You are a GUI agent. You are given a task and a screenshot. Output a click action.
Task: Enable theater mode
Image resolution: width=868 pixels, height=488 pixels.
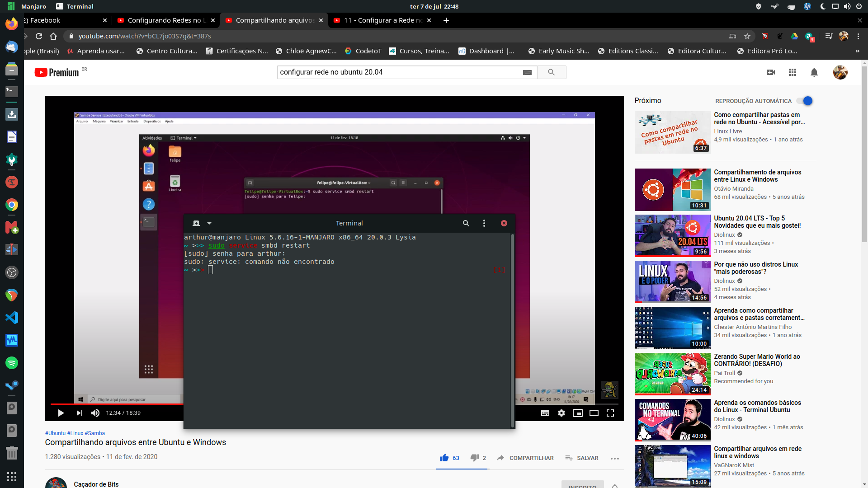[594, 413]
